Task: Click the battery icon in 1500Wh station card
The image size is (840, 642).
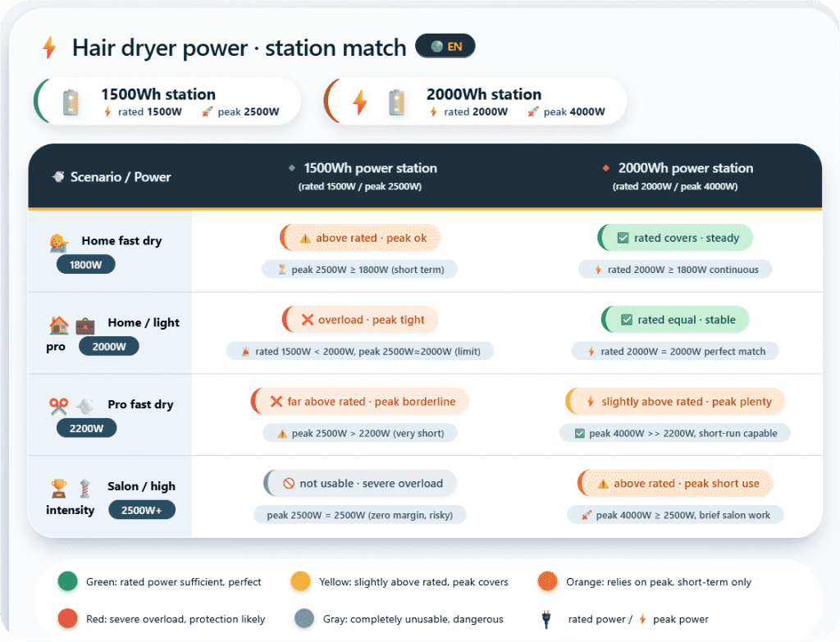Action: (71, 102)
